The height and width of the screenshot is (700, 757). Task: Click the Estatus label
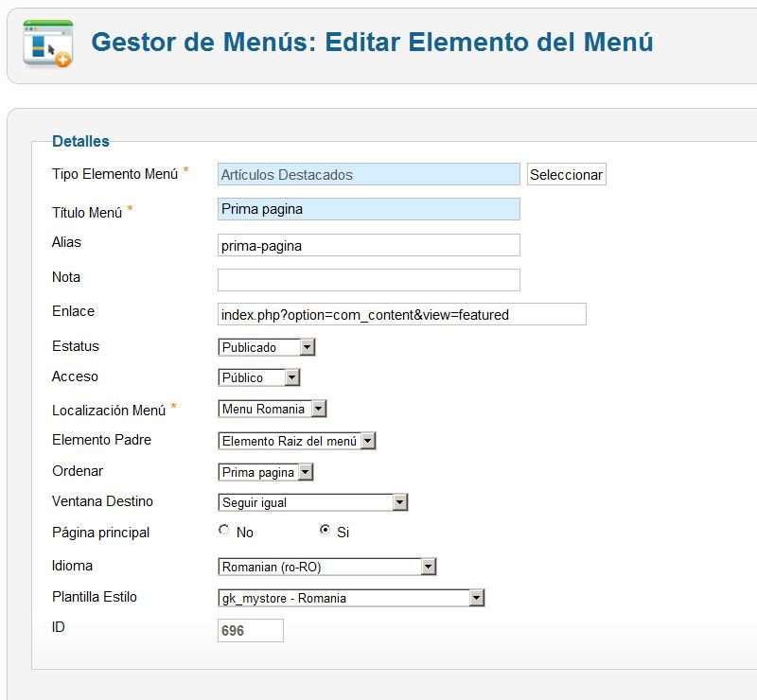pyautogui.click(x=76, y=346)
